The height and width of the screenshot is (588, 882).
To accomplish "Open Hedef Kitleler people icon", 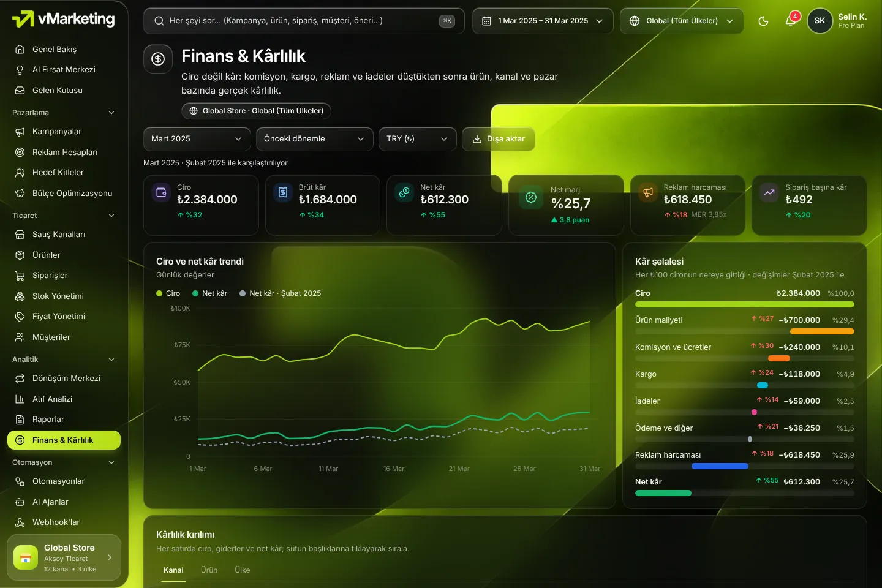I will [x=20, y=173].
